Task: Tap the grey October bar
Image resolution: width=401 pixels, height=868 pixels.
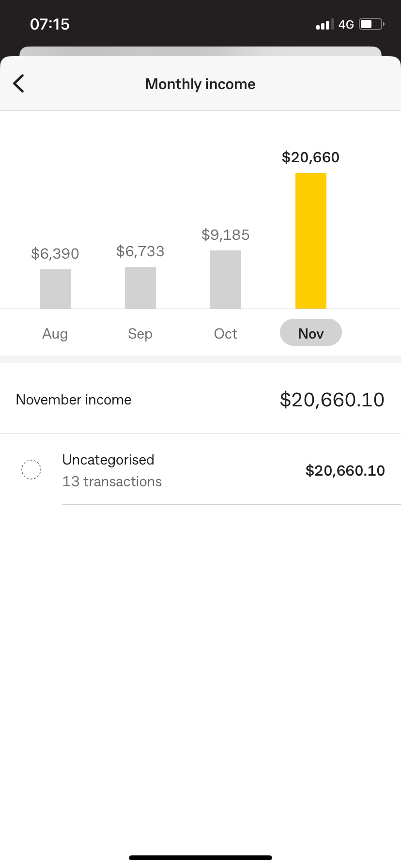Action: click(226, 279)
